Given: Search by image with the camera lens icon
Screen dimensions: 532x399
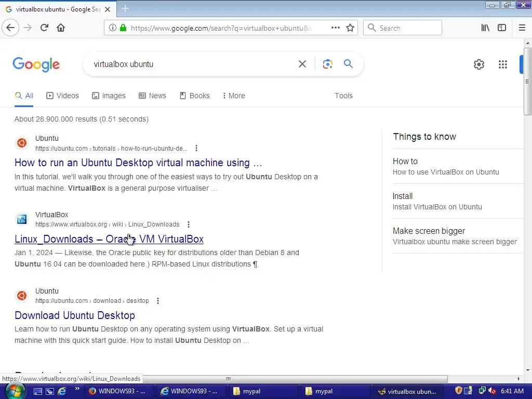Looking at the screenshot, I should click(x=327, y=64).
